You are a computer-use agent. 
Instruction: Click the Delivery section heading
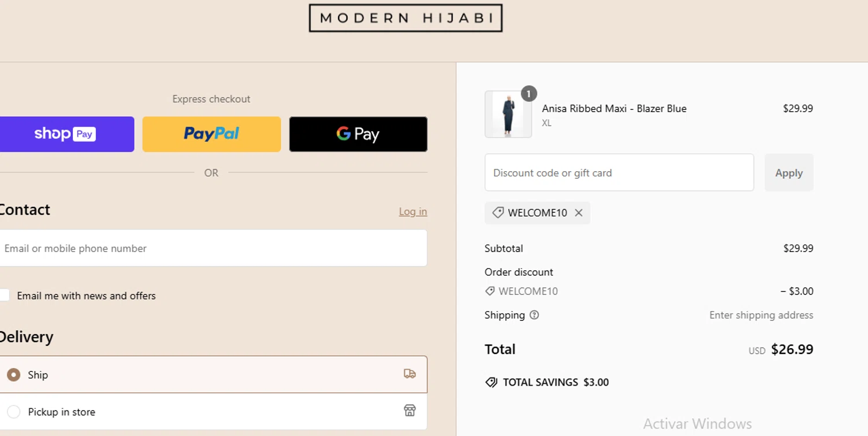26,337
